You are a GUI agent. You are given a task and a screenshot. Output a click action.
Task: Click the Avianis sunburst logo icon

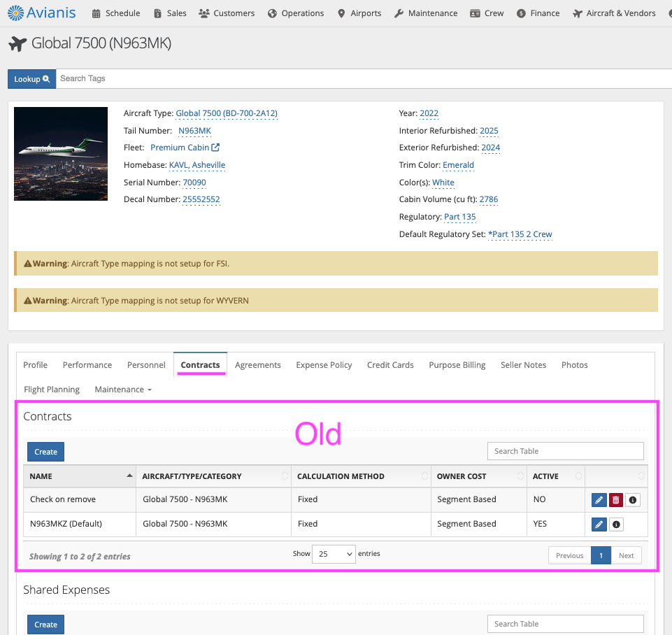point(16,13)
